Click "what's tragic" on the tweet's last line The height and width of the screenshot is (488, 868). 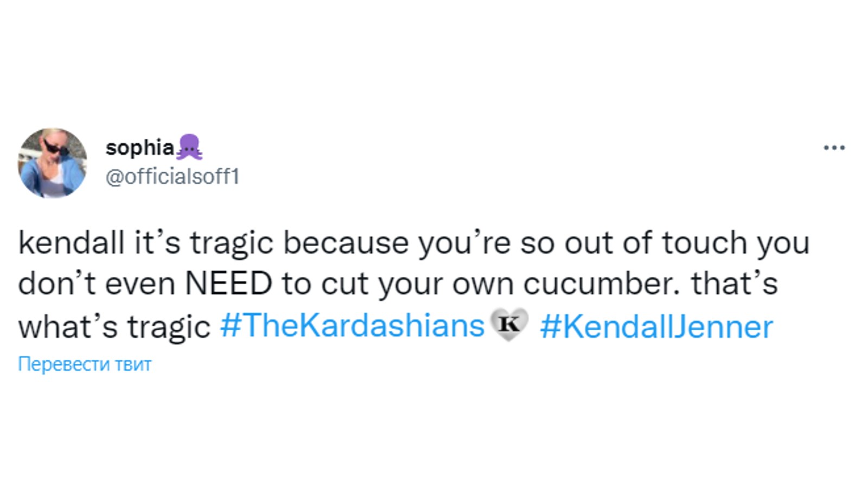coord(114,326)
